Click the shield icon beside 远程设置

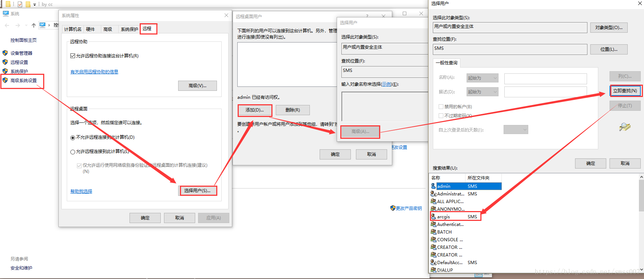pyautogui.click(x=5, y=62)
